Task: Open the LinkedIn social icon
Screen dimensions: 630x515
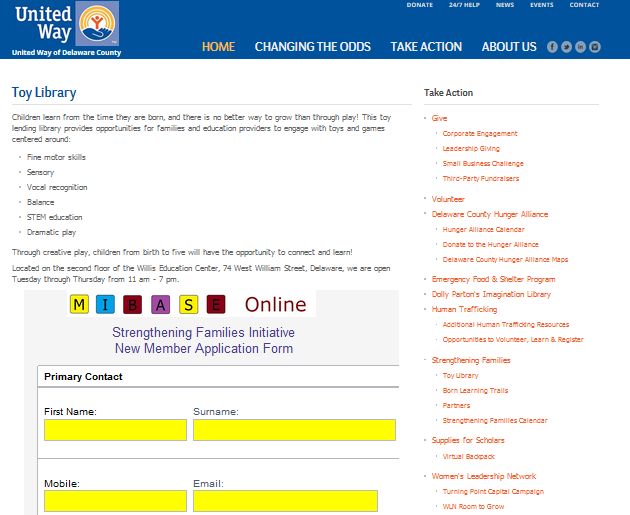Action: pyautogui.click(x=581, y=47)
